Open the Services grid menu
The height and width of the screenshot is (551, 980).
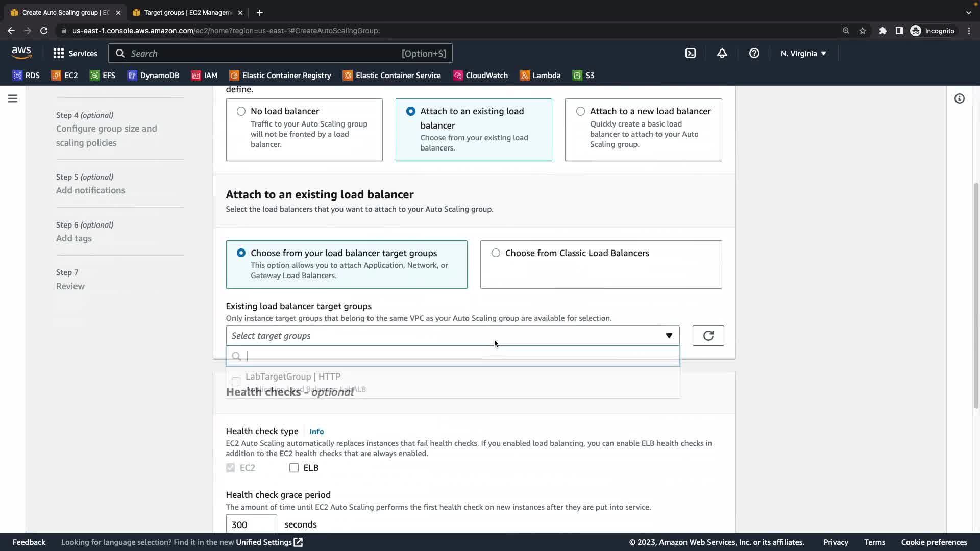[75, 54]
